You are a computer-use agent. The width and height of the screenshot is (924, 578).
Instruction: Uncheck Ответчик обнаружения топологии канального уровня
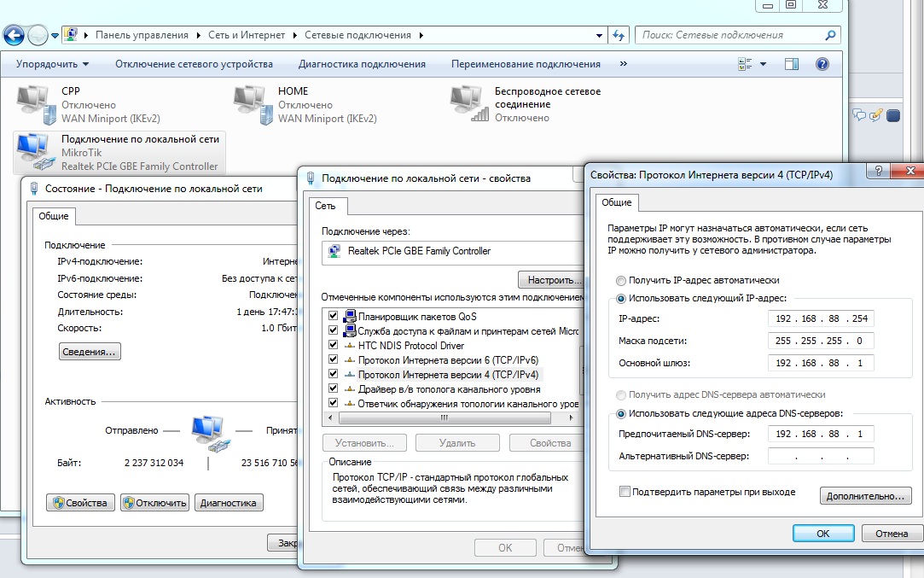[x=333, y=404]
